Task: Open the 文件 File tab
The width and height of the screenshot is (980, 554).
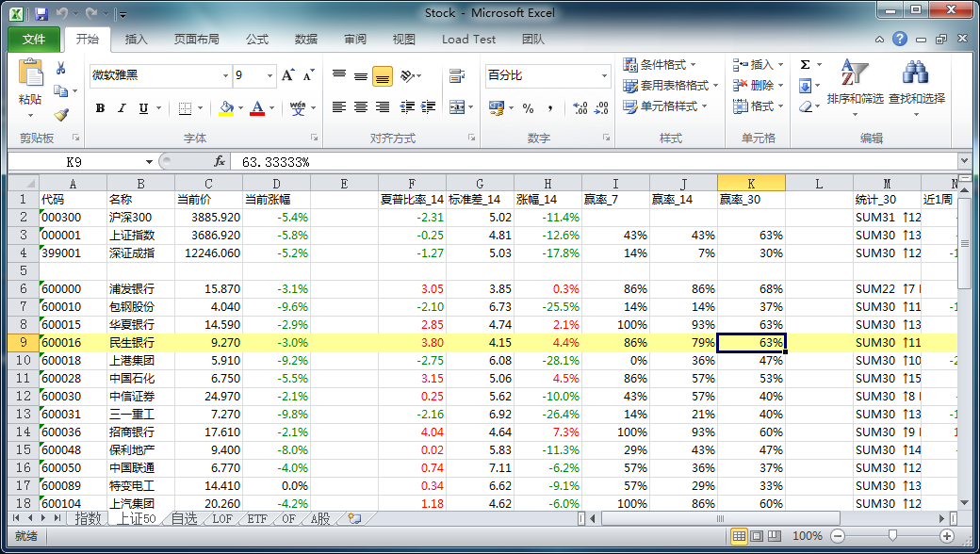Action: (x=34, y=40)
